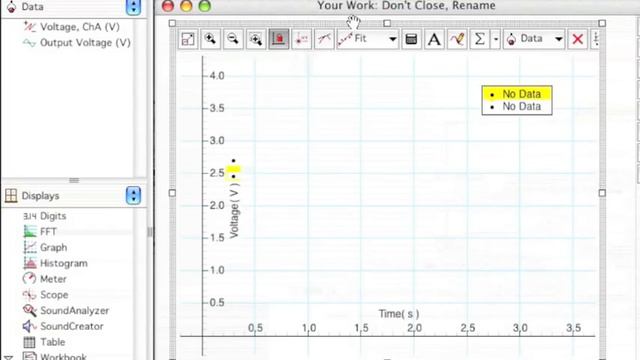This screenshot has width=640, height=360.
Task: Click the graph's top-center resize handle
Action: [387, 23]
